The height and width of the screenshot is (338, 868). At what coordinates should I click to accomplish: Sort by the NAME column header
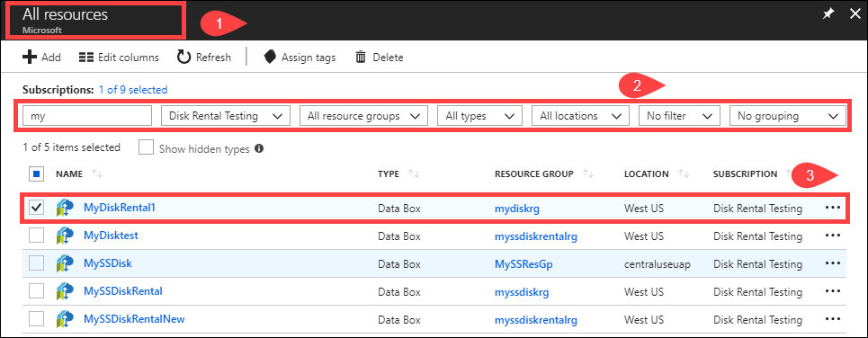[x=69, y=173]
